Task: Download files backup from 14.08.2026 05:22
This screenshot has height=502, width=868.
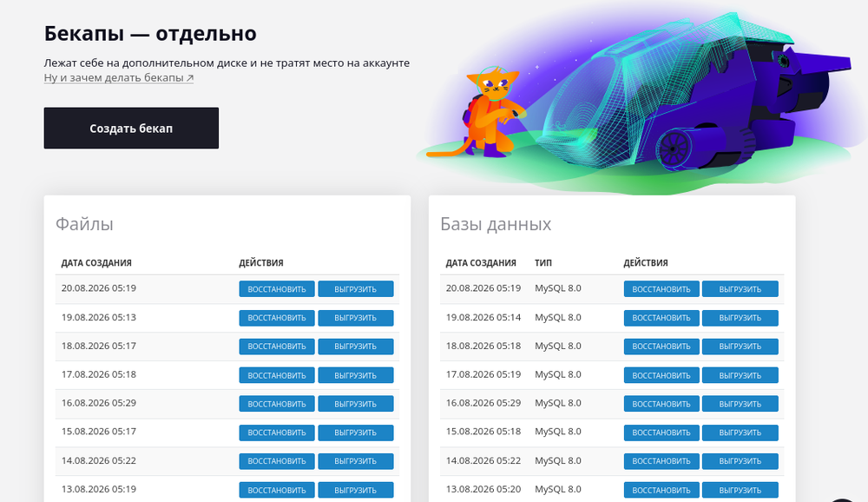Action: click(x=355, y=461)
